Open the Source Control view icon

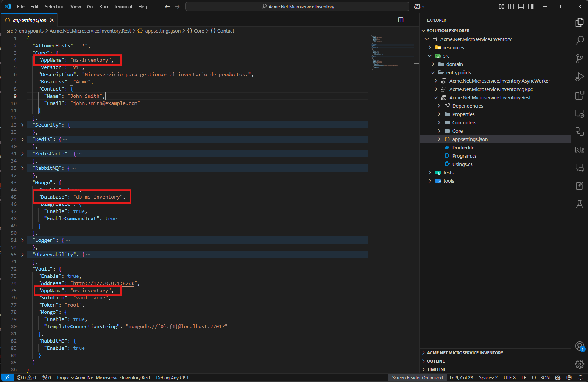579,59
